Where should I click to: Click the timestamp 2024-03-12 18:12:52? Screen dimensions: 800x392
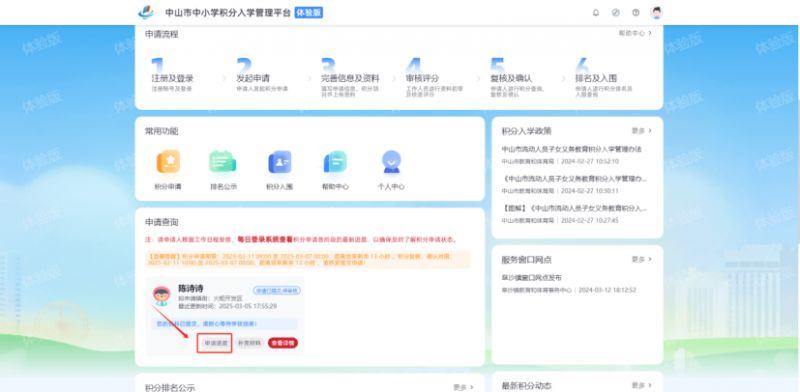pos(608,290)
